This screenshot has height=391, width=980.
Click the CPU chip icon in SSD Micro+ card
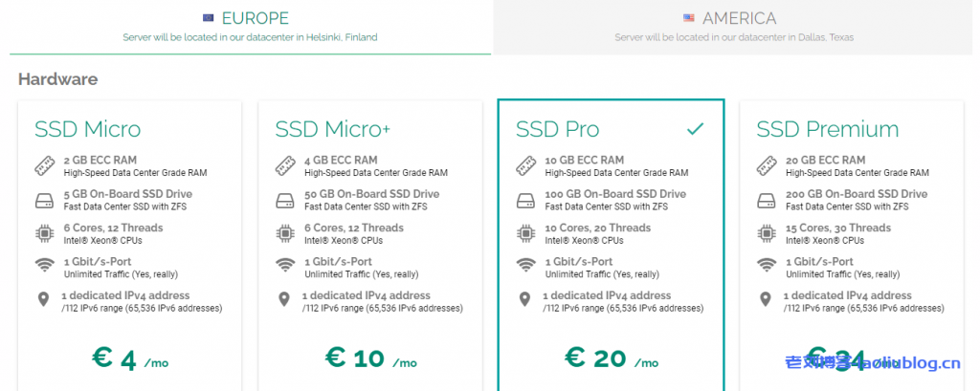[284, 233]
